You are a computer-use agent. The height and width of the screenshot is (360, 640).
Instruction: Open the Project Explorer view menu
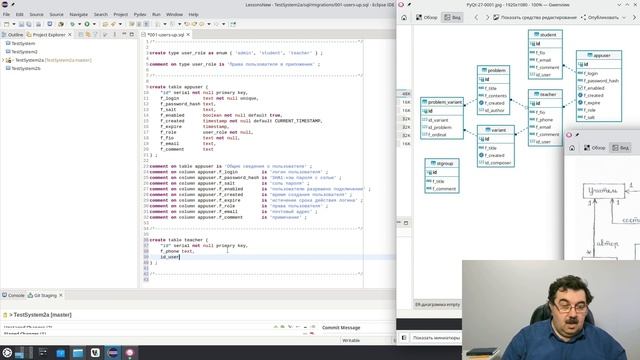coord(115,35)
